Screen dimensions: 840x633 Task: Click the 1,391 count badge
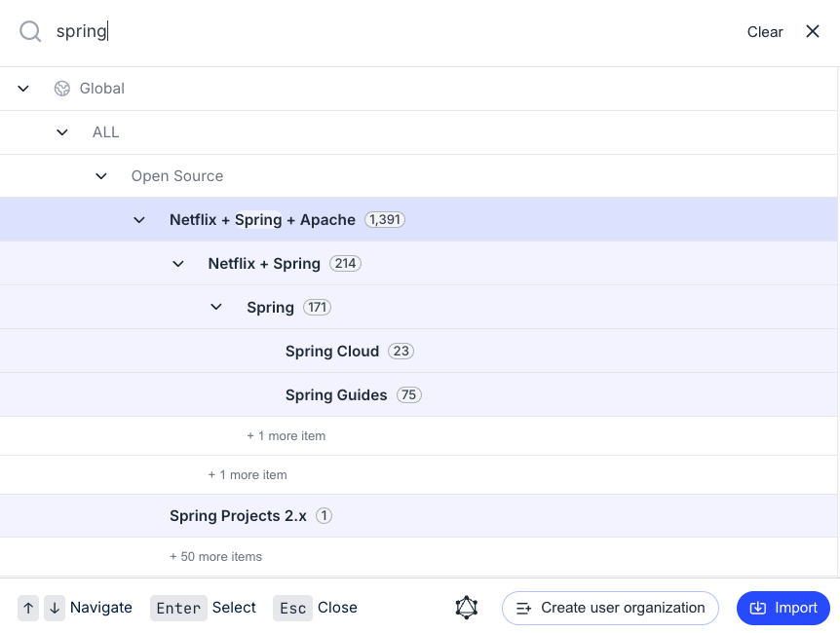pyautogui.click(x=385, y=219)
